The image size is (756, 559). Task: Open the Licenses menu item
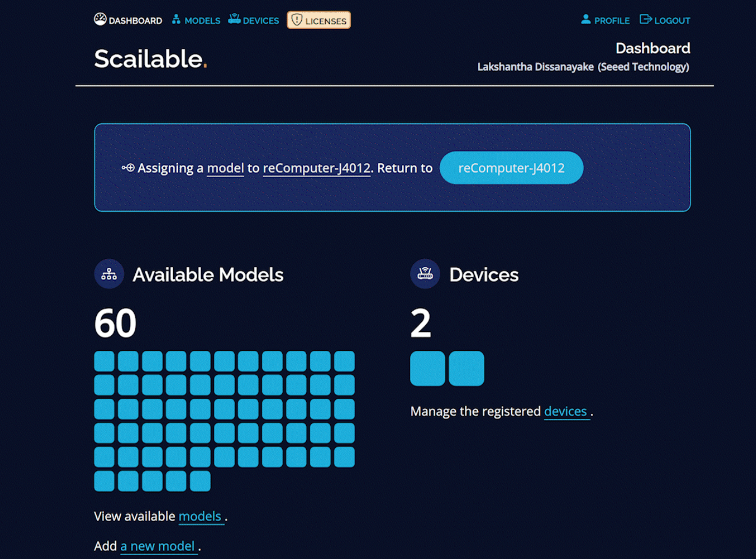325,21
